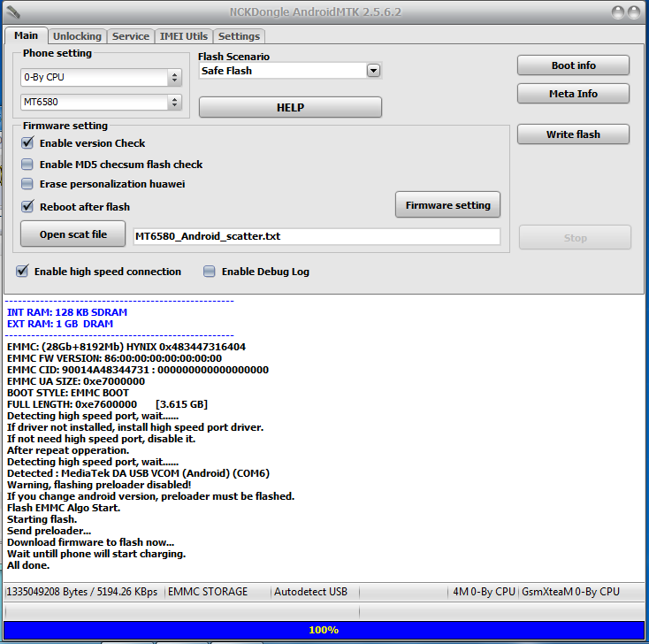Toggle Enable high speed connection checkbox
The image size is (649, 644).
(x=22, y=272)
